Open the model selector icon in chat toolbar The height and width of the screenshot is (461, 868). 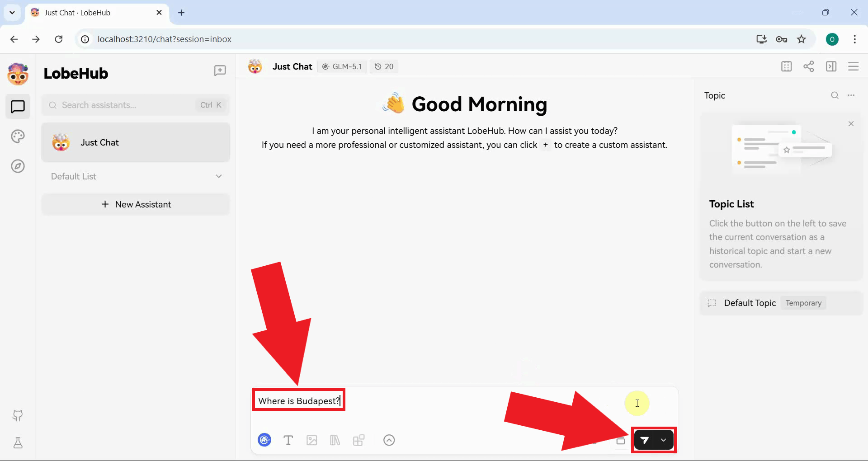pyautogui.click(x=264, y=440)
